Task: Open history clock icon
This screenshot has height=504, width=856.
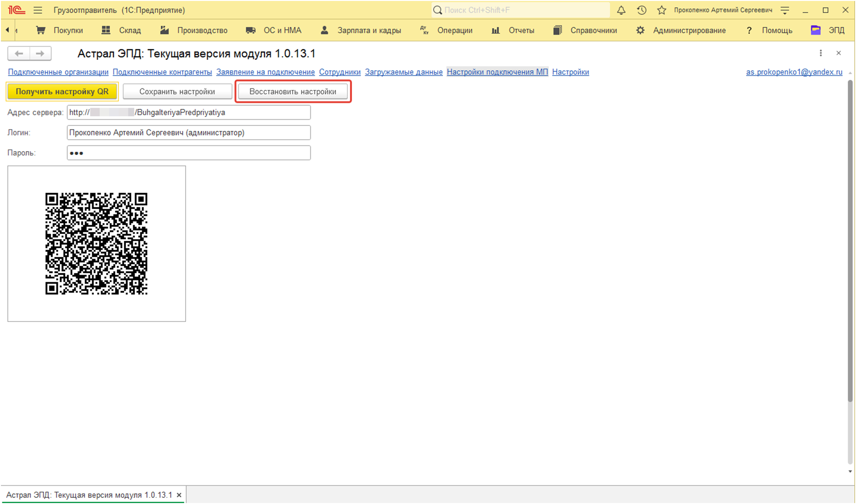Action: pos(641,10)
